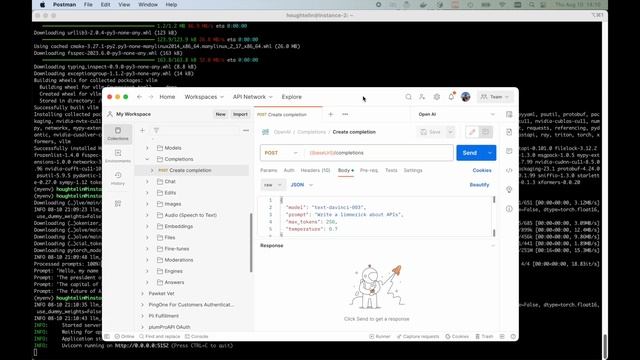640x360 pixels.
Task: Click the Import button
Action: pos(240,114)
